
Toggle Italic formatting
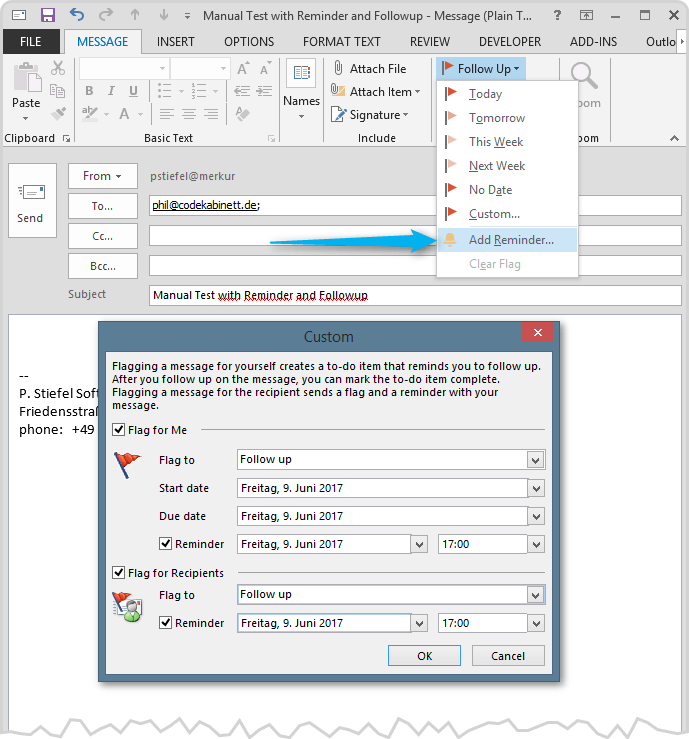[111, 90]
